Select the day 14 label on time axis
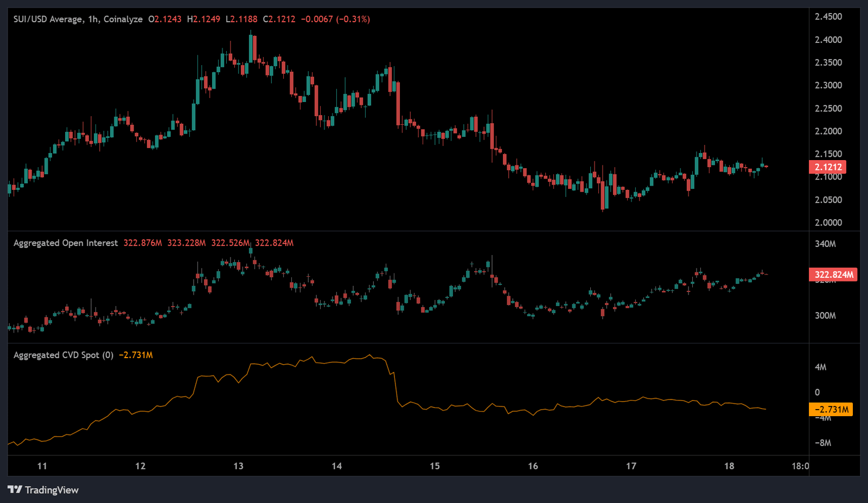The width and height of the screenshot is (868, 503). [337, 466]
